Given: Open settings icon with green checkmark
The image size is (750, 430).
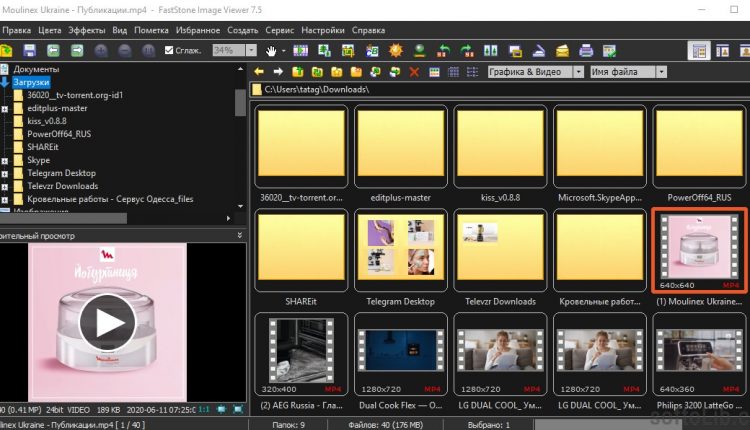Looking at the screenshot, I should point(610,50).
